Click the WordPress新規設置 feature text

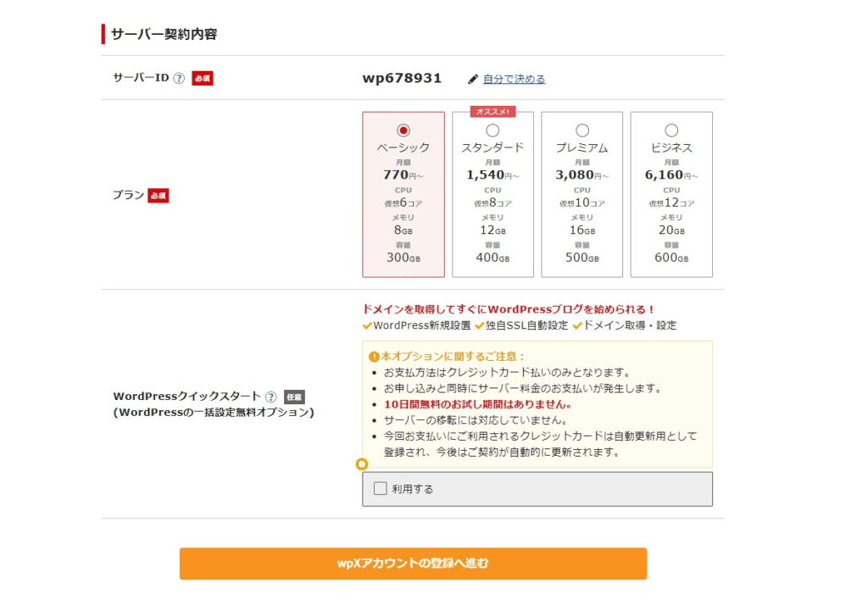[422, 325]
